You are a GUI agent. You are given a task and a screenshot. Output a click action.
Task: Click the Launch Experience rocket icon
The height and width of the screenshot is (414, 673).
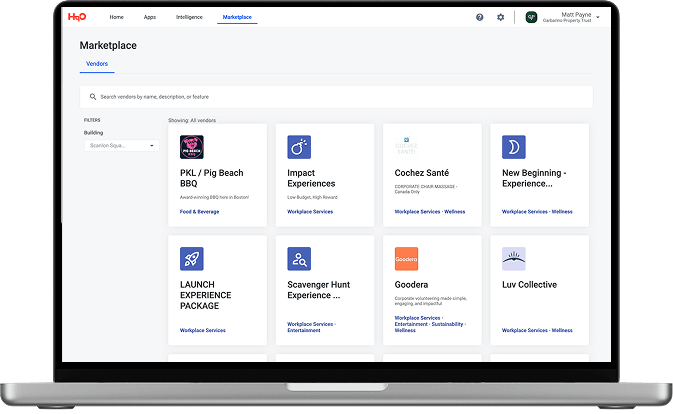pos(192,259)
